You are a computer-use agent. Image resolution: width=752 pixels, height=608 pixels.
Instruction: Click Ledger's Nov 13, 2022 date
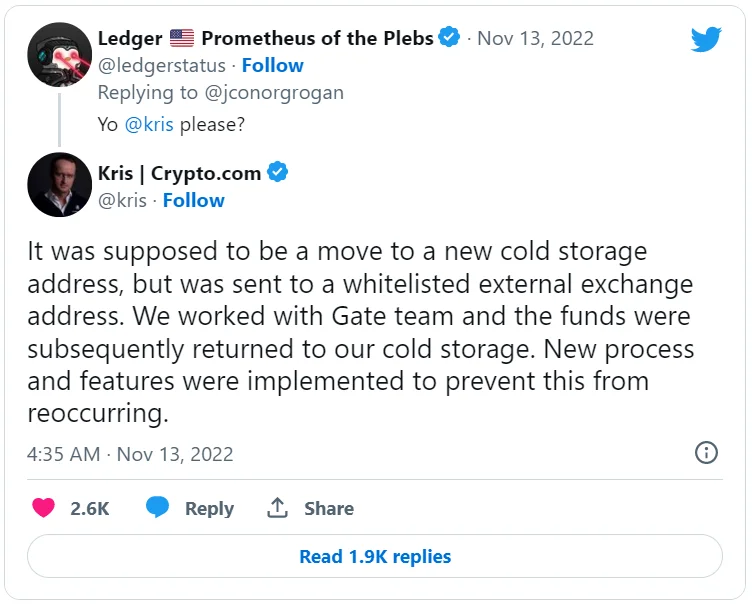pyautogui.click(x=535, y=38)
